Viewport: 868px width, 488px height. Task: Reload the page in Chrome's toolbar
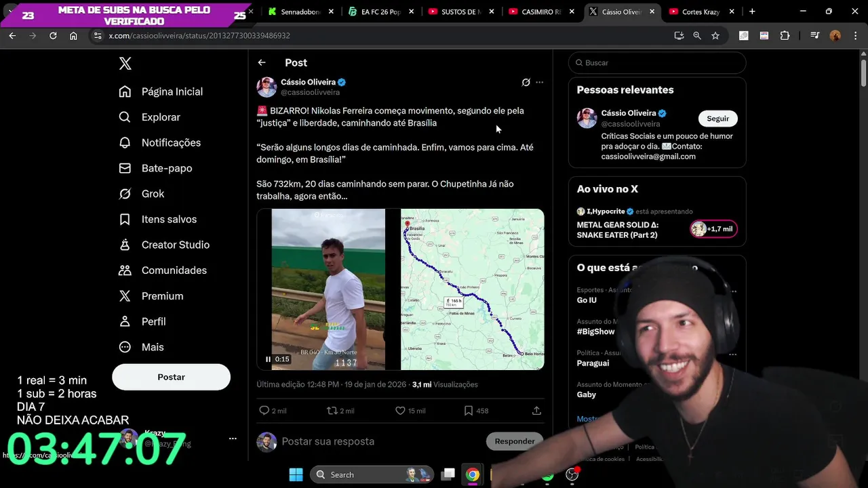pyautogui.click(x=53, y=35)
